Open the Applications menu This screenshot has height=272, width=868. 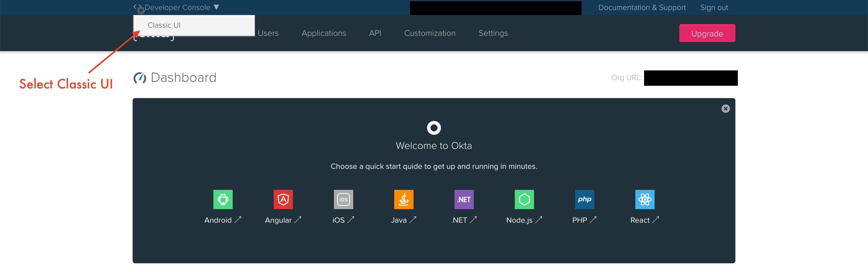[x=324, y=33]
